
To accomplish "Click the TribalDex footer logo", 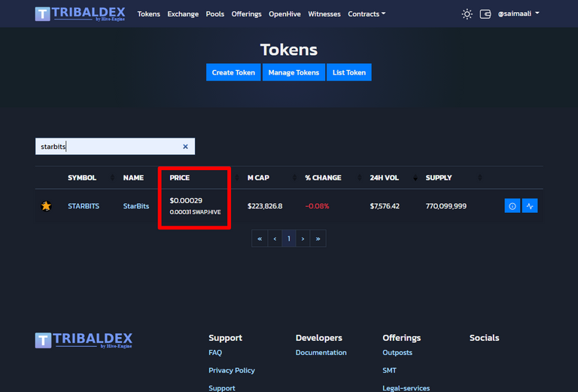I will point(84,340).
